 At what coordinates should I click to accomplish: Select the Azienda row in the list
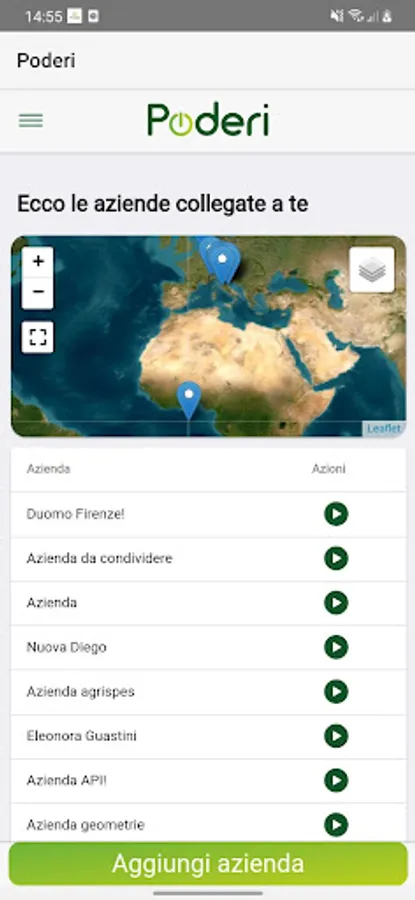click(208, 603)
